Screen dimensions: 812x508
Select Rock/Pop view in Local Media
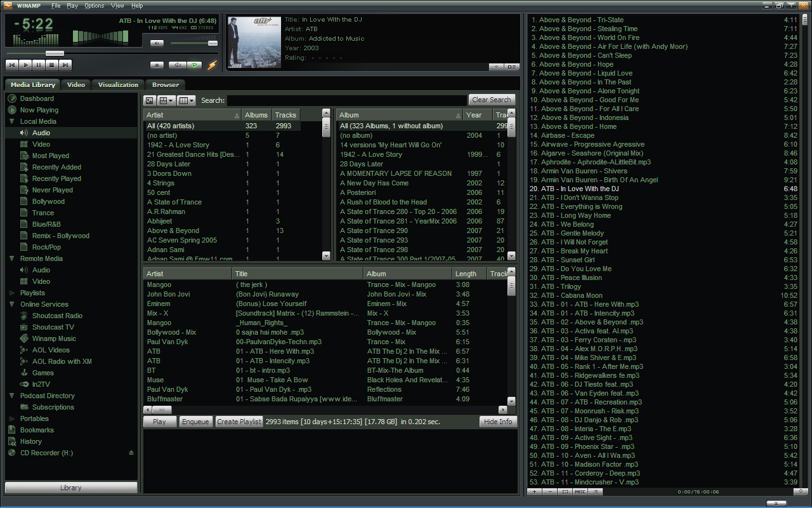(46, 247)
